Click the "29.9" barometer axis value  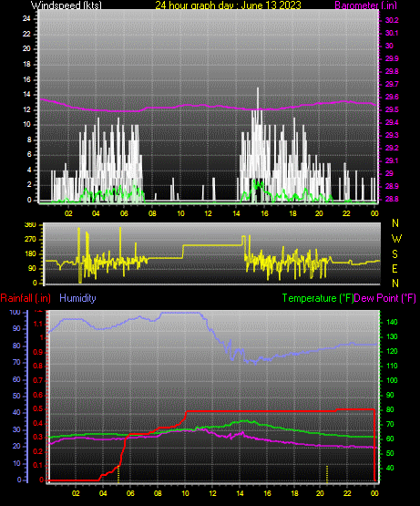pos(392,58)
